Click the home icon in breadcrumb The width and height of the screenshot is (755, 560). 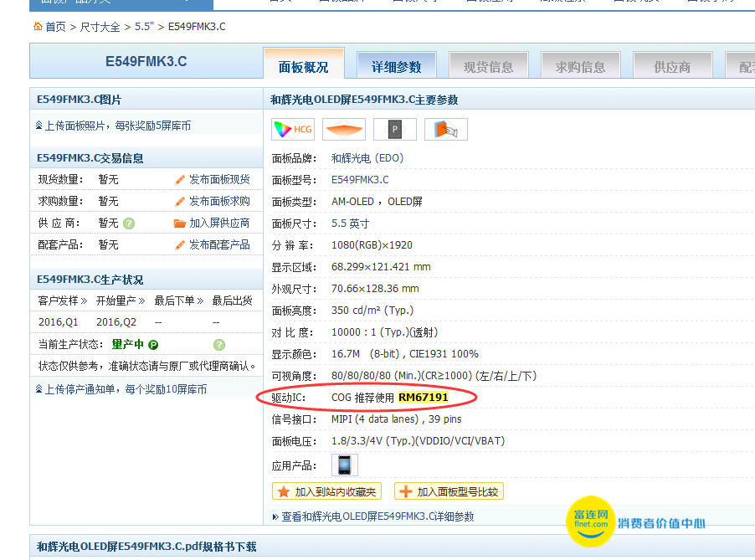point(38,26)
